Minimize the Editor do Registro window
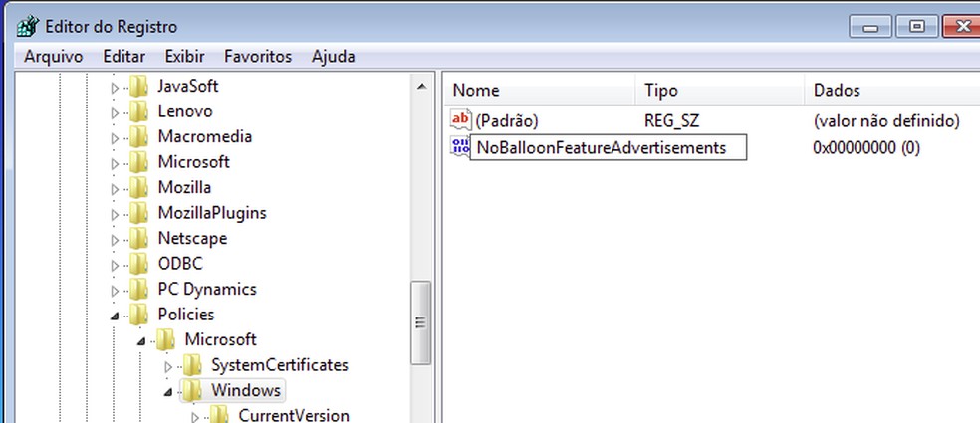Screen dimensions: 980x423 pyautogui.click(x=870, y=26)
